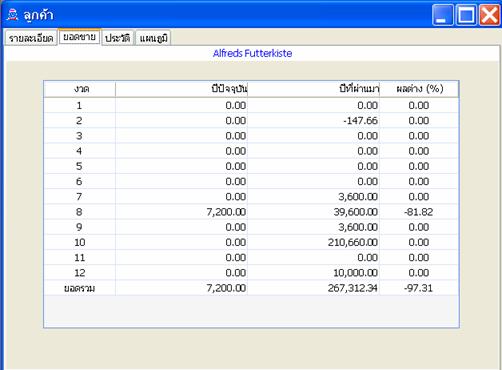Click the customer window title icon
Screen dimensions: 502x370
12,15
